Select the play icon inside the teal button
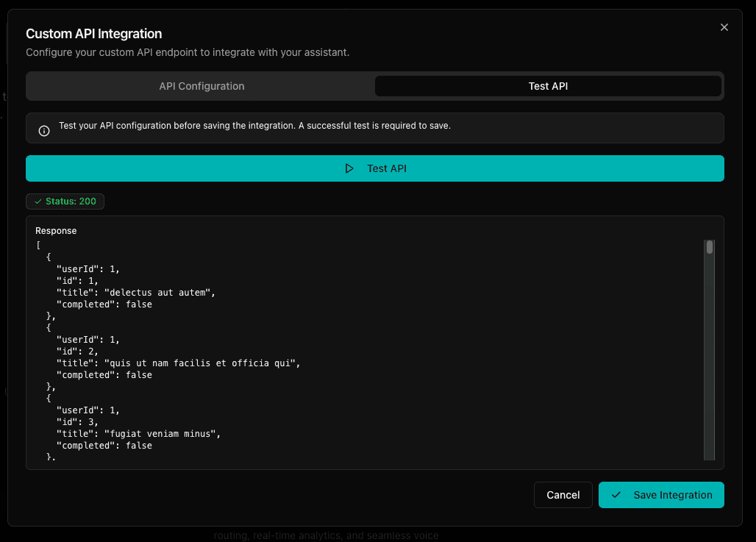The height and width of the screenshot is (542, 756). tap(350, 168)
